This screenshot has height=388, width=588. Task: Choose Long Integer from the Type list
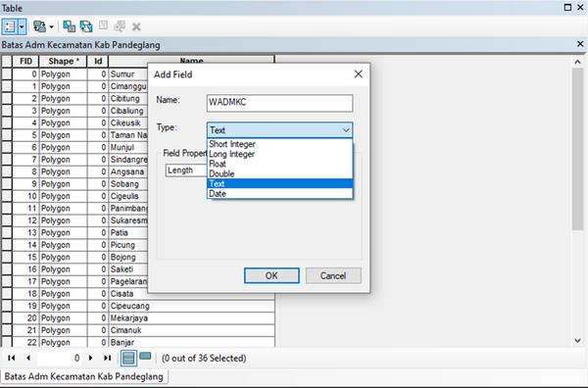(279, 154)
